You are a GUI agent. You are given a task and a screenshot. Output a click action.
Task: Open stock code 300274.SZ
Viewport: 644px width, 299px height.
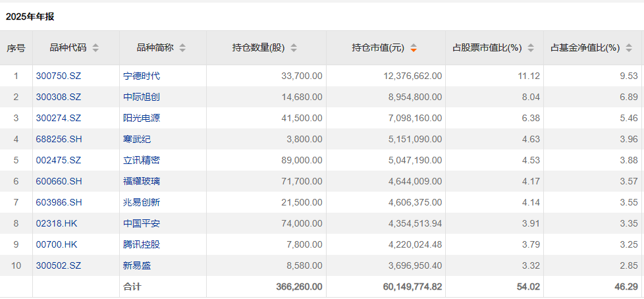tap(59, 118)
